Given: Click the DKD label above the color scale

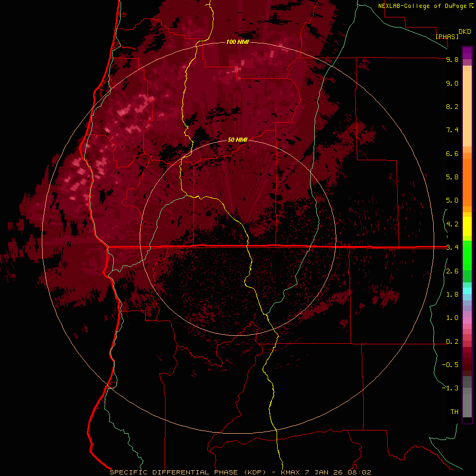Looking at the screenshot, I should coord(464,32).
